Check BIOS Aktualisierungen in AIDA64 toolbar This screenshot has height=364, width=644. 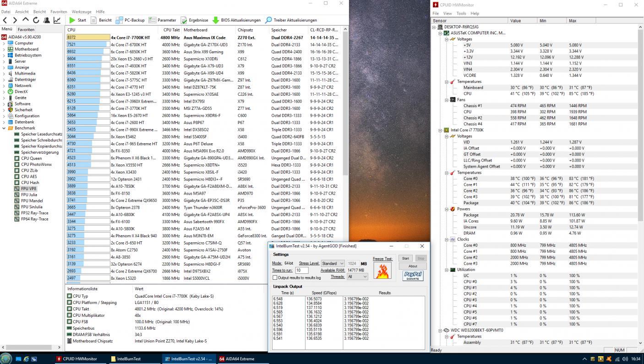coord(236,20)
